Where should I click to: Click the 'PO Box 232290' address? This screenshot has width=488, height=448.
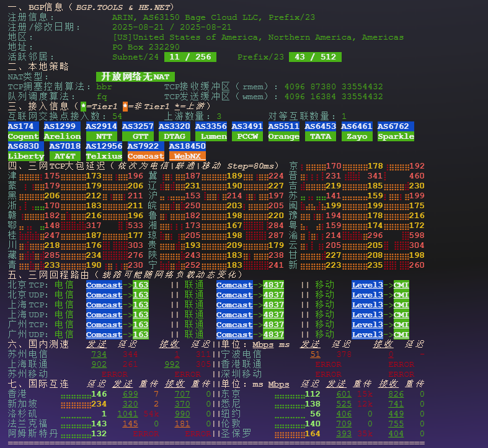coord(146,47)
